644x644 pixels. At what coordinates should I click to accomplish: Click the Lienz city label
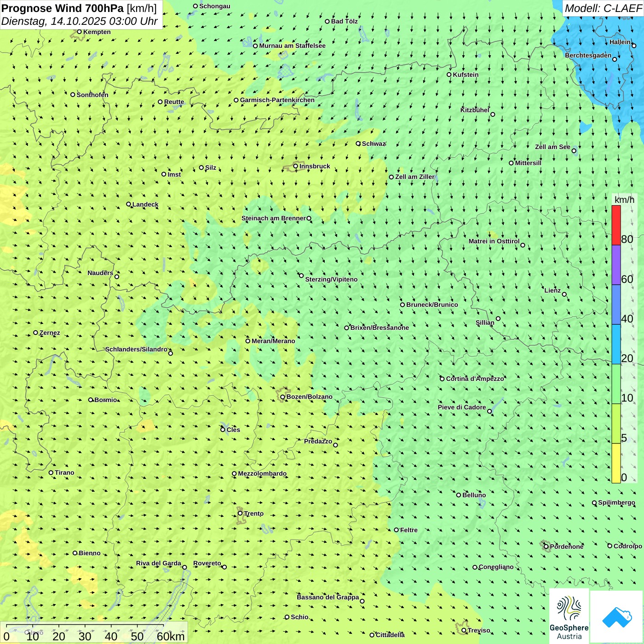[552, 290]
